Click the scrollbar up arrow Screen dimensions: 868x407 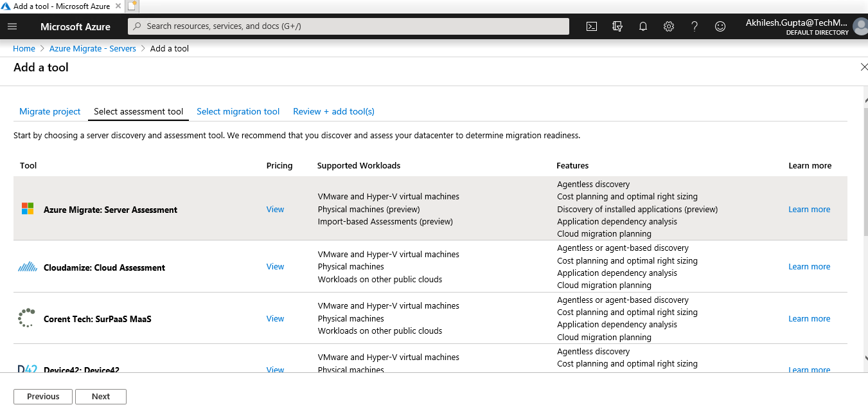865,100
